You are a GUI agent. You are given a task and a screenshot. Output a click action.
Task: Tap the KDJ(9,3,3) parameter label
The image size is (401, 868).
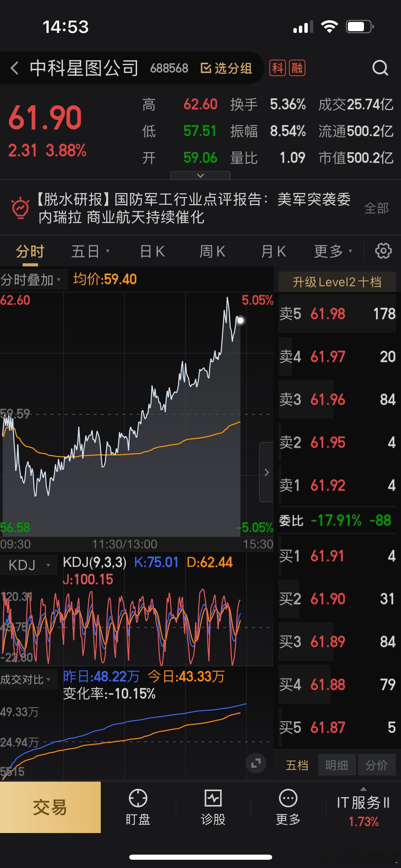[x=95, y=562]
